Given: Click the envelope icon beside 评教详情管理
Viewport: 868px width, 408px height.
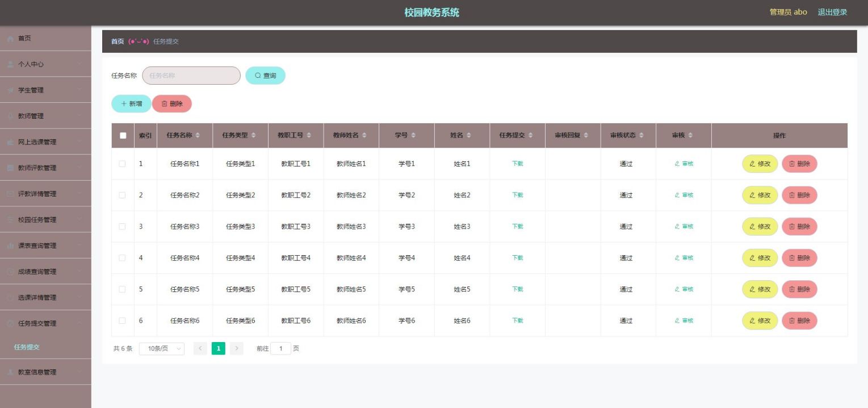Looking at the screenshot, I should [10, 194].
